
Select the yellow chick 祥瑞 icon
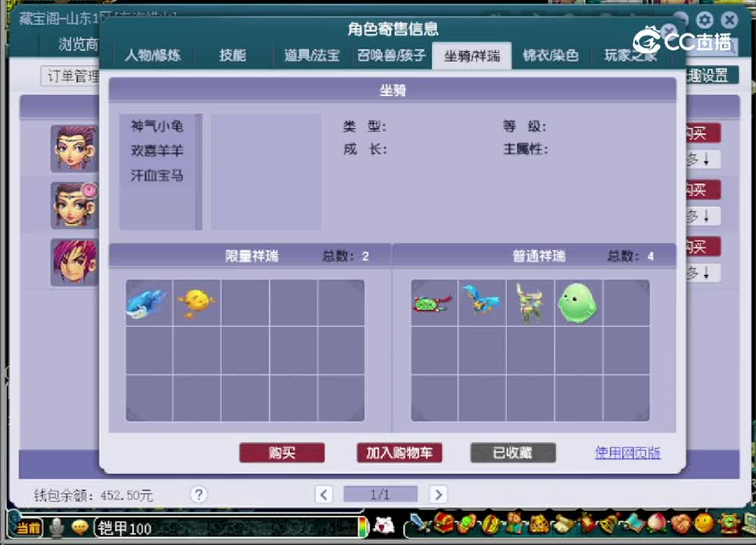[197, 301]
